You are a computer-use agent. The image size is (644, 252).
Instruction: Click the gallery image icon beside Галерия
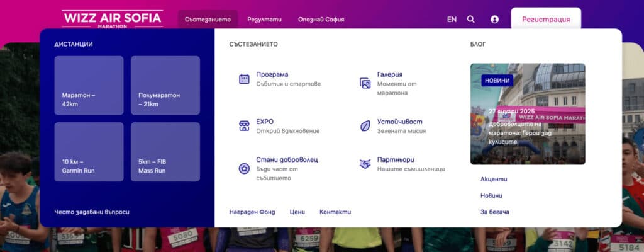click(365, 83)
